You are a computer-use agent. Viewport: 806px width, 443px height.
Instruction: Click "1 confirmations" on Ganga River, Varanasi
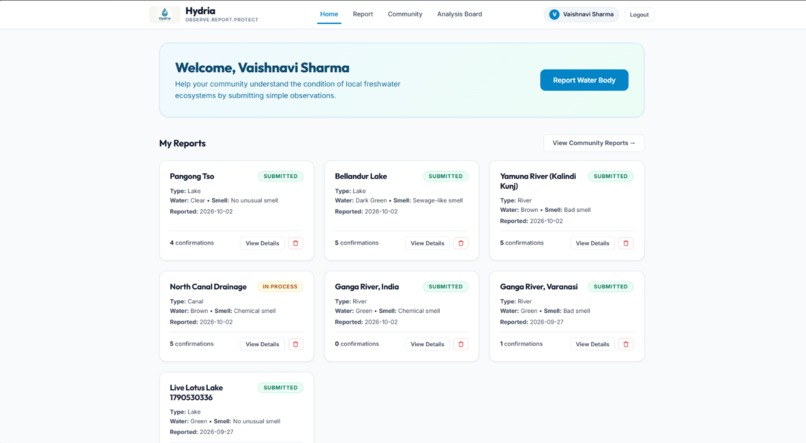point(521,344)
